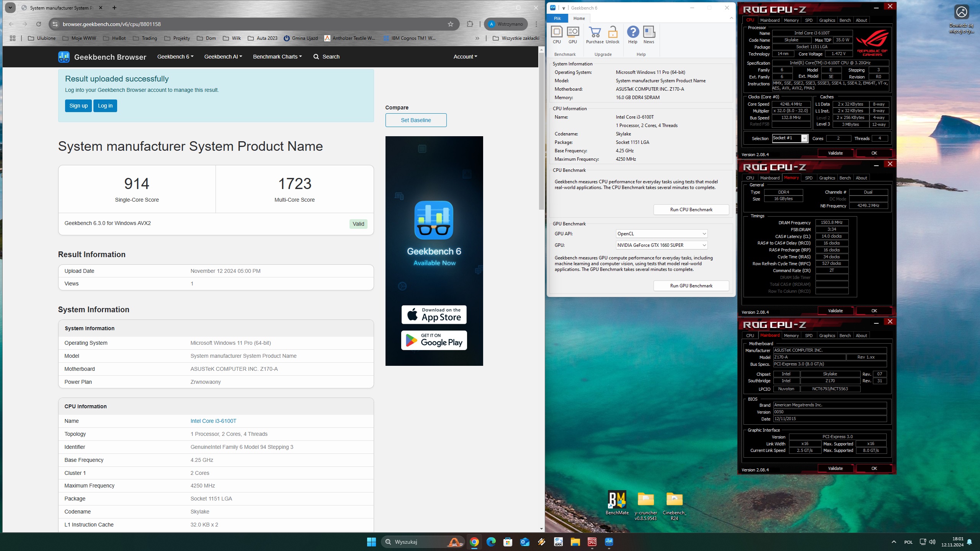Click the Sign up button
The image size is (980, 551).
click(78, 106)
